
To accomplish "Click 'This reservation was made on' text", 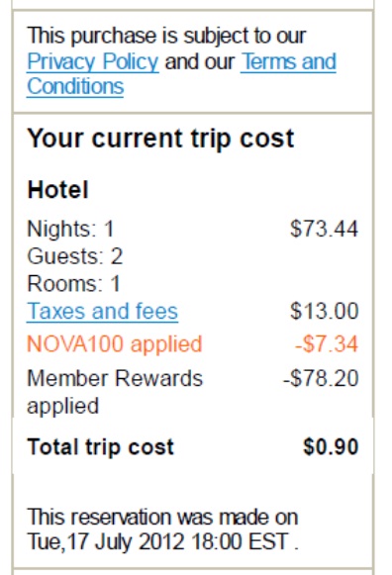I will pos(162,518).
